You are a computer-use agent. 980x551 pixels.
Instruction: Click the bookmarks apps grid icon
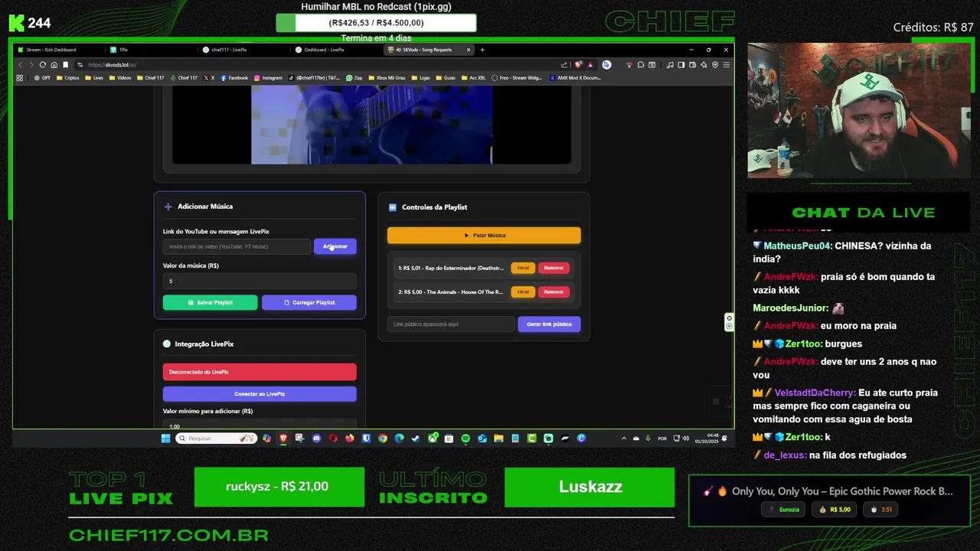tap(20, 77)
